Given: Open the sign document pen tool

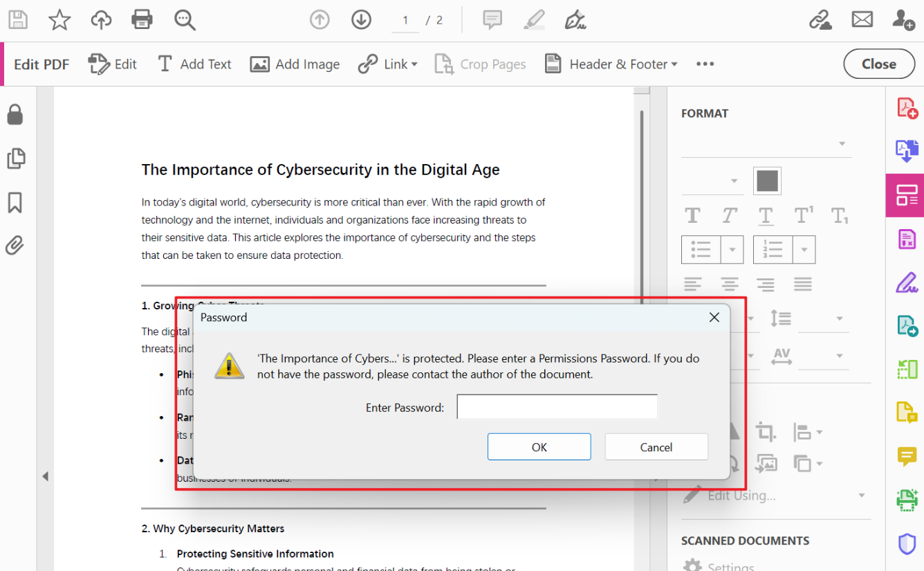Looking at the screenshot, I should 575,20.
